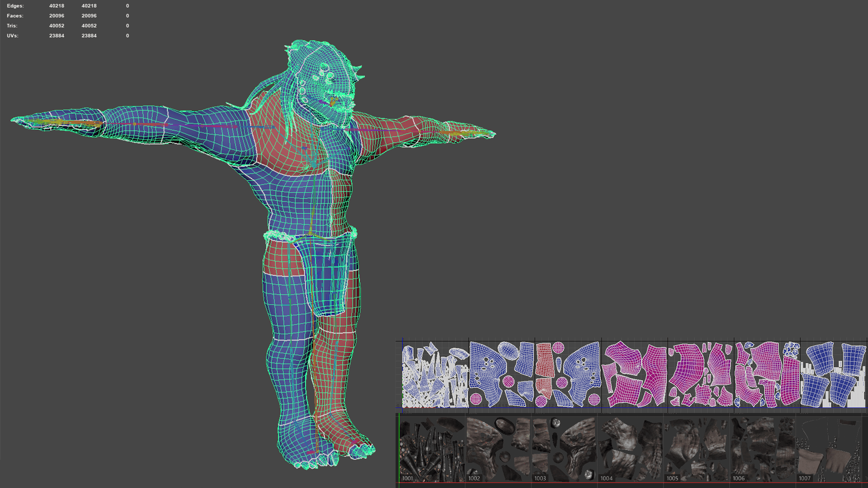
Task: Select the Tris statistic row label
Action: (12, 26)
